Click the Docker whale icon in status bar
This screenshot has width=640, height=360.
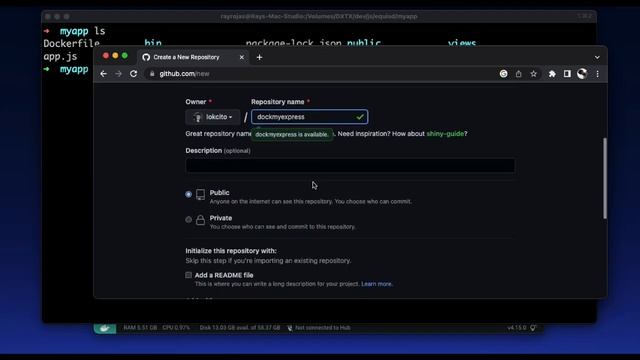tap(105, 328)
